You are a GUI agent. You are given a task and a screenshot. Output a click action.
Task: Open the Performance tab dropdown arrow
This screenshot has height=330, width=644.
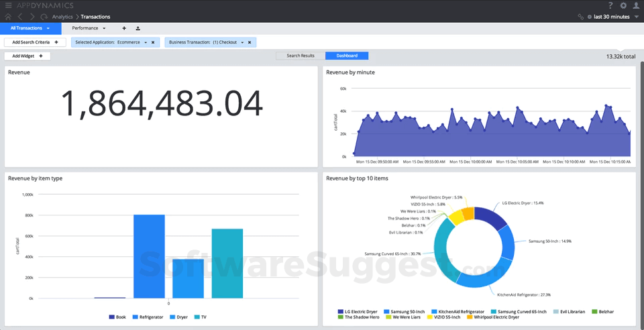[105, 28]
